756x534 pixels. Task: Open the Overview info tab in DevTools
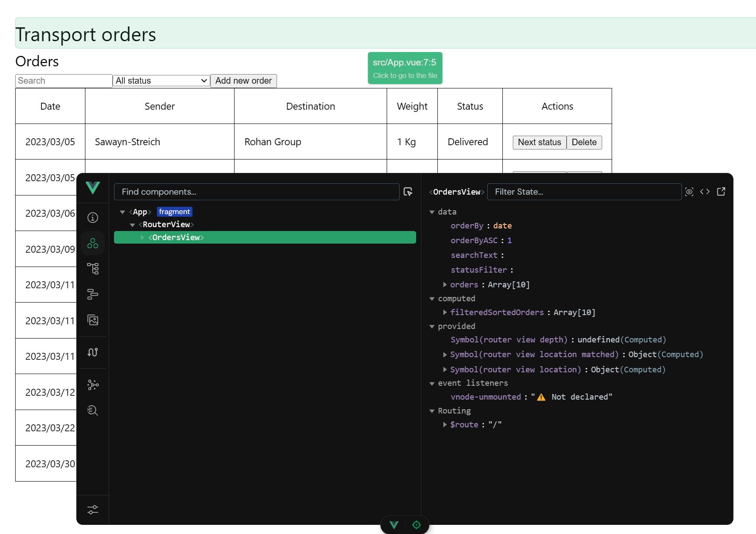93,218
